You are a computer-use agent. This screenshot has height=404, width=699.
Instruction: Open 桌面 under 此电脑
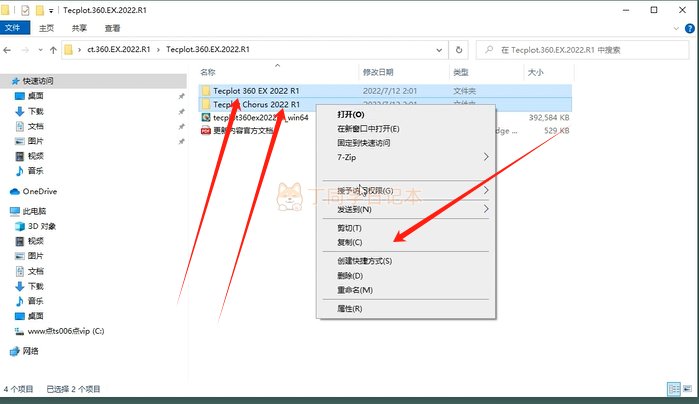[35, 316]
